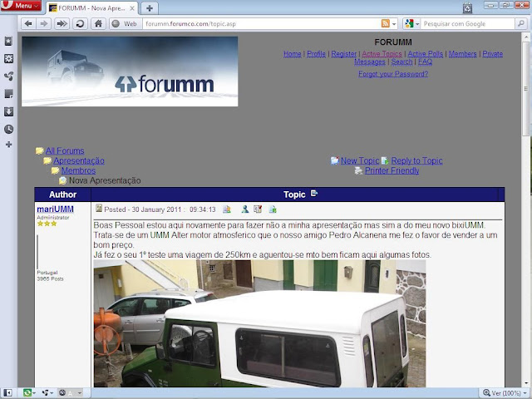Screen dimensions: 532x399
Task: Open the dropdown arrow next to Ver (100%)
Action: [x=525, y=393]
